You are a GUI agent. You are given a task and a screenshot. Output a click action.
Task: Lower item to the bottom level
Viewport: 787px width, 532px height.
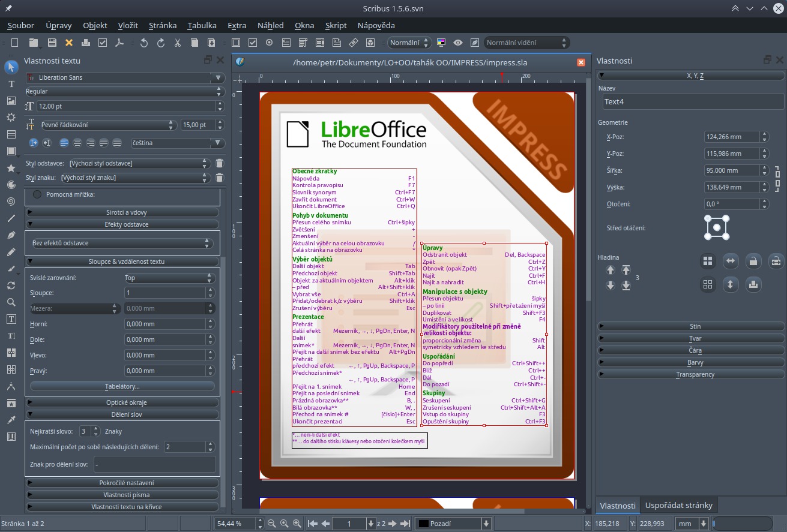626,285
